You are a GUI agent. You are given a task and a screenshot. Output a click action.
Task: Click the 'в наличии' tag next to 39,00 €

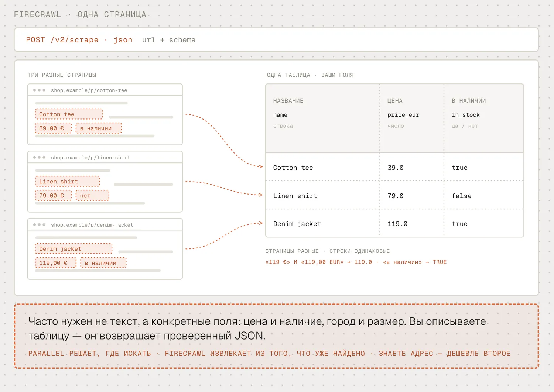coord(99,128)
